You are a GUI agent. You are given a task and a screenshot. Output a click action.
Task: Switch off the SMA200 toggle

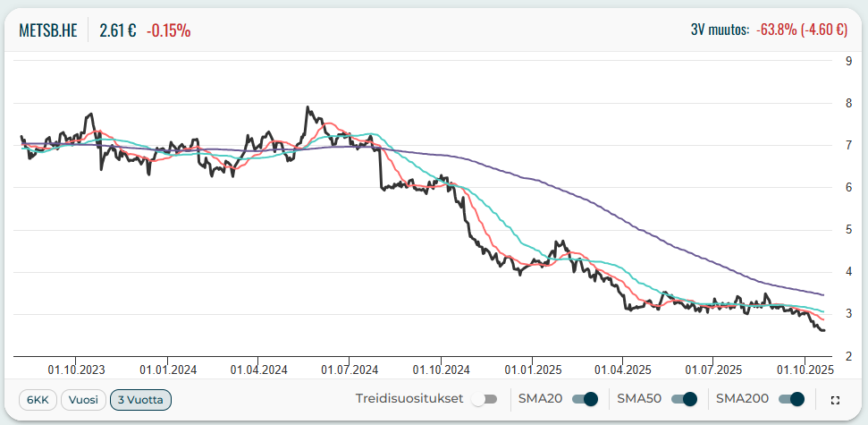point(791,399)
